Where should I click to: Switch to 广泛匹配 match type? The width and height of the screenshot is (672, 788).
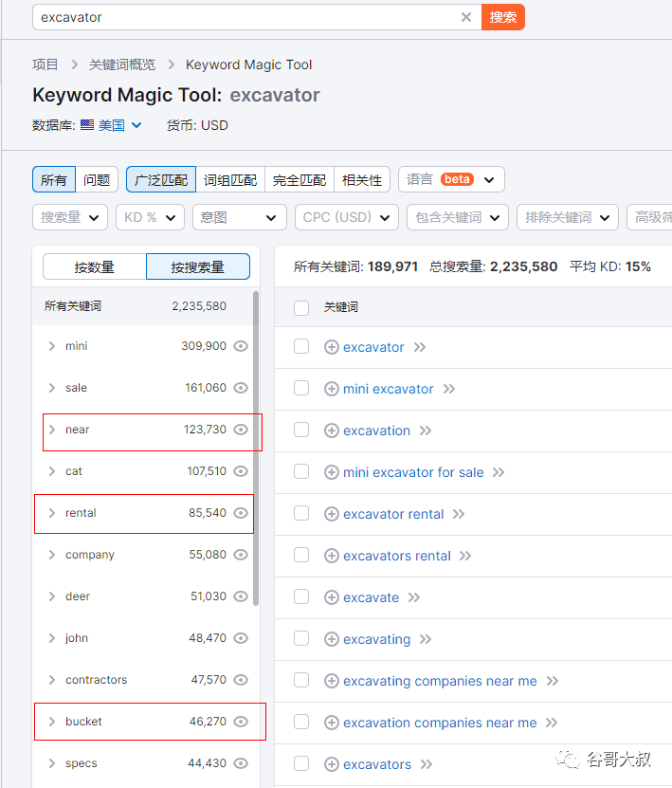161,179
